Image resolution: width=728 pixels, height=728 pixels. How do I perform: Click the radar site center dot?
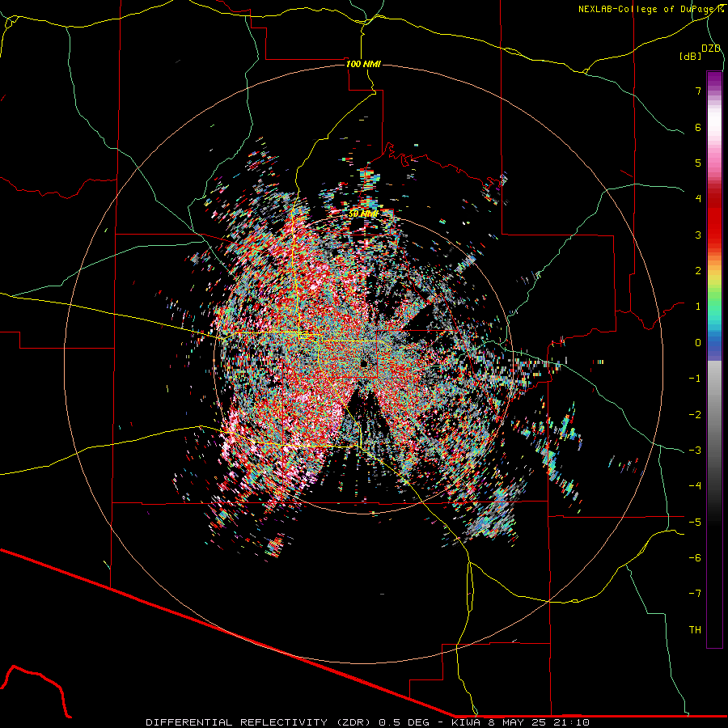[x=363, y=363]
